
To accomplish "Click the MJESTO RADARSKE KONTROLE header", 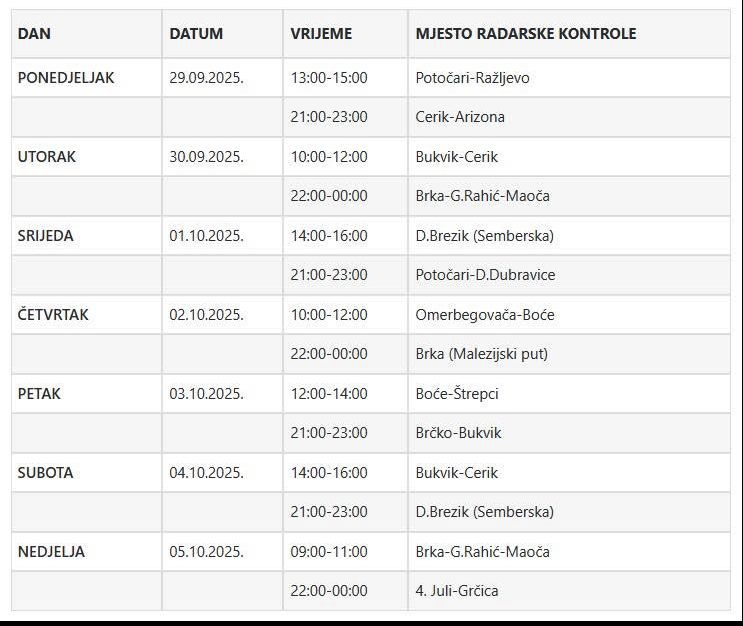I will pyautogui.click(x=526, y=34).
